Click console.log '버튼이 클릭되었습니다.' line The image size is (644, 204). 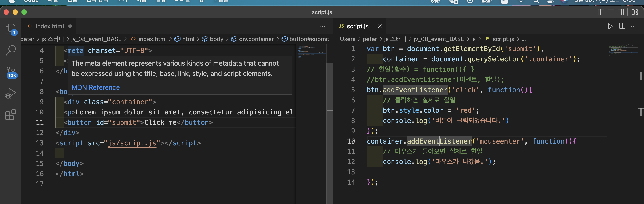[446, 121]
